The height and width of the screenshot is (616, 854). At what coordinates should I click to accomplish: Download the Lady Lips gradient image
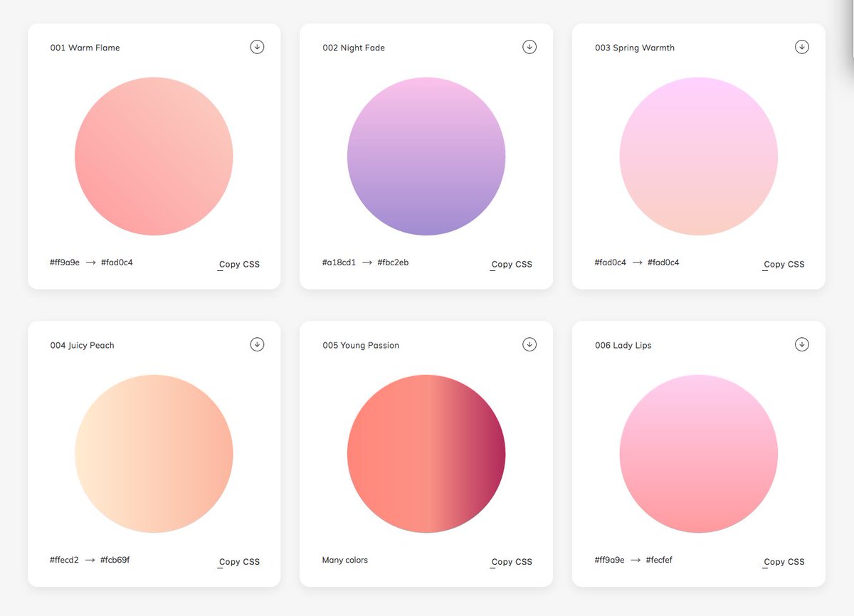pyautogui.click(x=802, y=344)
